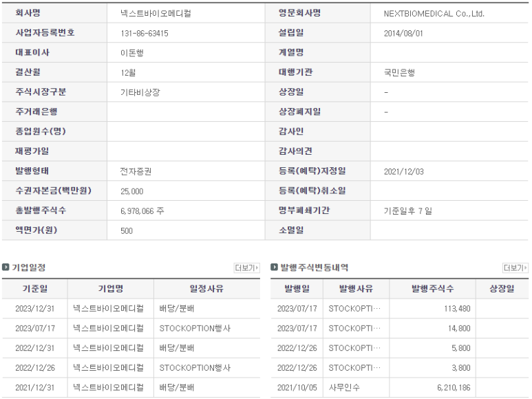The image size is (532, 399).
Task: Click STOCKOPTI… reason in 5,800 row
Action: pos(354,348)
